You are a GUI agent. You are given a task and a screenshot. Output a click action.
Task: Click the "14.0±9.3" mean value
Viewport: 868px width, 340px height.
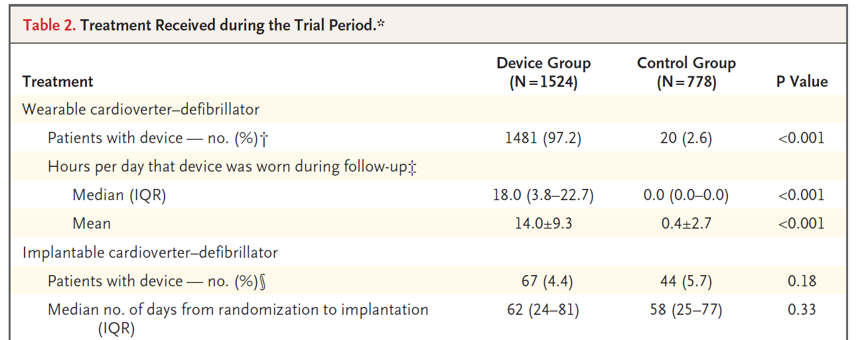coord(543,223)
